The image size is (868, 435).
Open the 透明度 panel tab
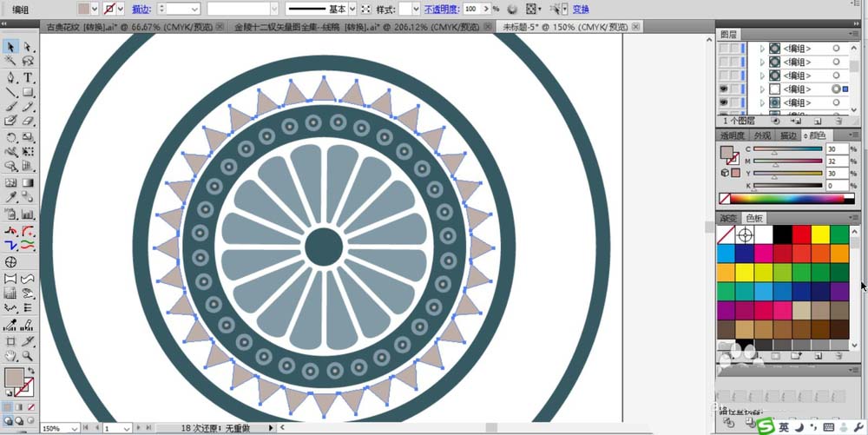731,135
